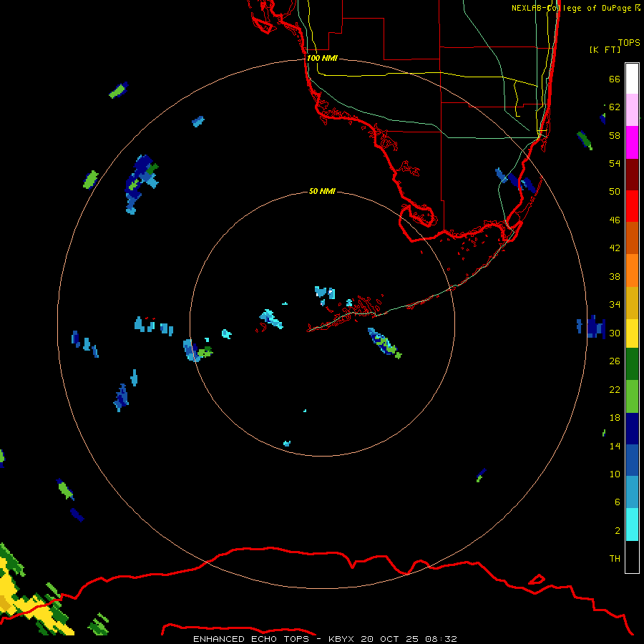Click the bright red legend swatch
This screenshot has height=644, width=644.
(632, 206)
